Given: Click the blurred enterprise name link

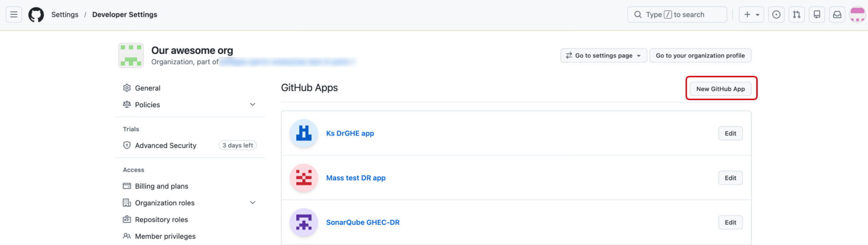Looking at the screenshot, I should pyautogui.click(x=288, y=62).
